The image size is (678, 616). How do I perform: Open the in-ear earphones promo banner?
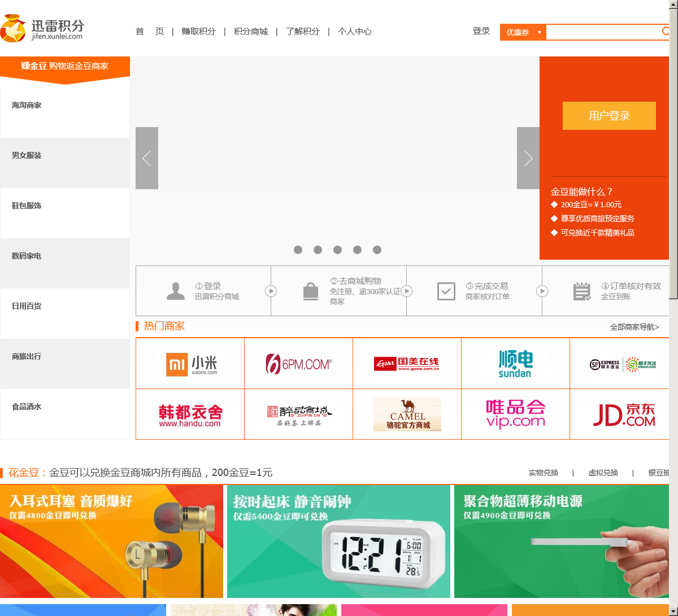[111, 541]
